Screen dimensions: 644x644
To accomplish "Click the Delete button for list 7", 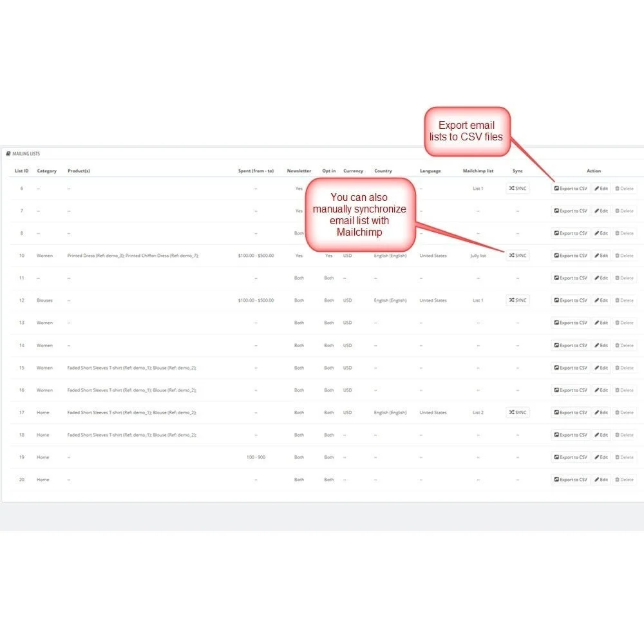I will [x=622, y=211].
